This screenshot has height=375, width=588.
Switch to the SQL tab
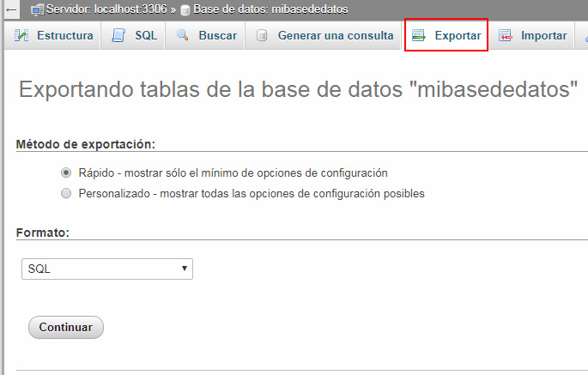point(133,35)
